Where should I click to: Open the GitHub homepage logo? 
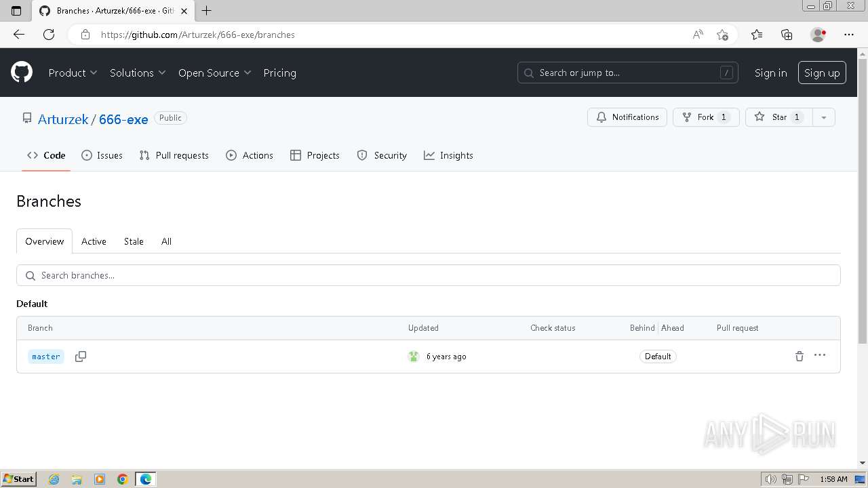(x=22, y=73)
